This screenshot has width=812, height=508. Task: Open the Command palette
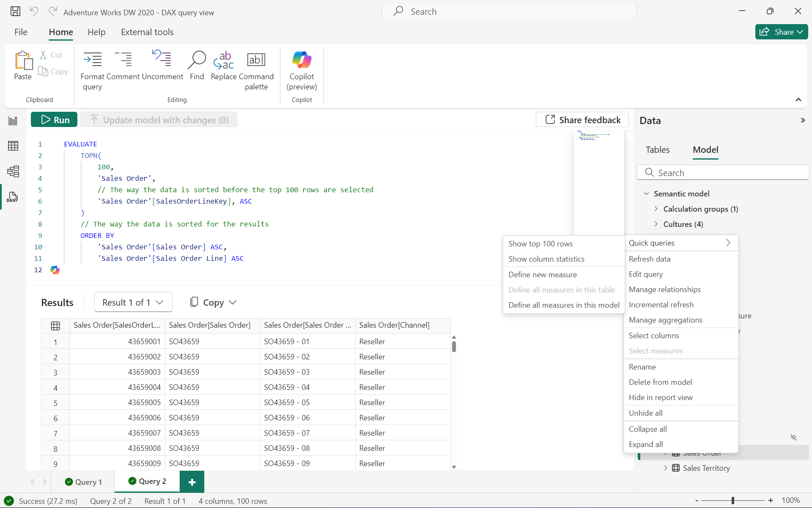click(x=256, y=61)
